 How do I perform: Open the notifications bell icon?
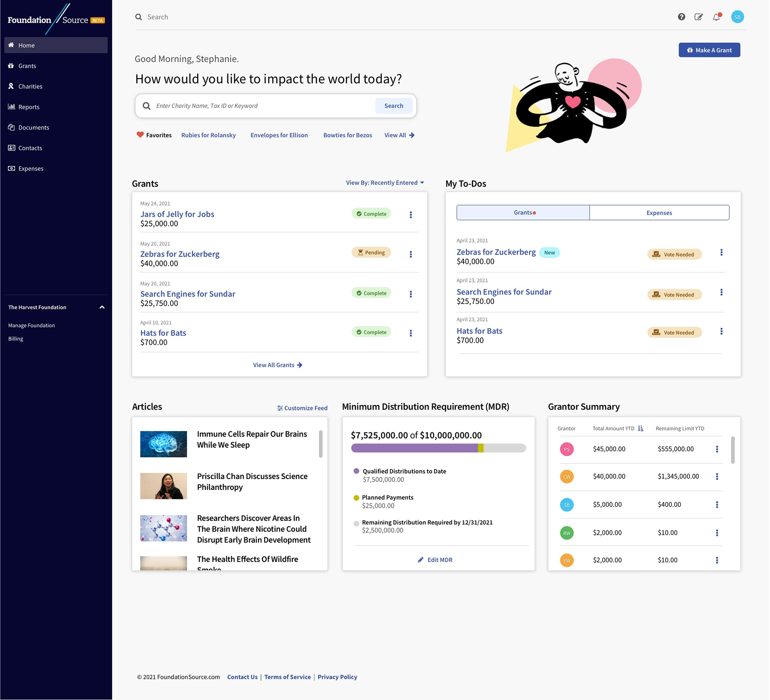[716, 17]
